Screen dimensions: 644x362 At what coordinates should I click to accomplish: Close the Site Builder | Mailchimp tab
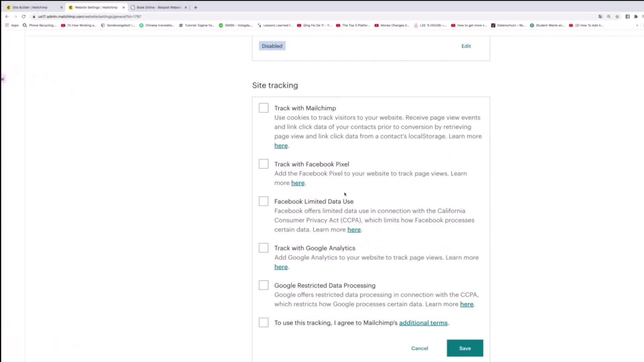(61, 7)
